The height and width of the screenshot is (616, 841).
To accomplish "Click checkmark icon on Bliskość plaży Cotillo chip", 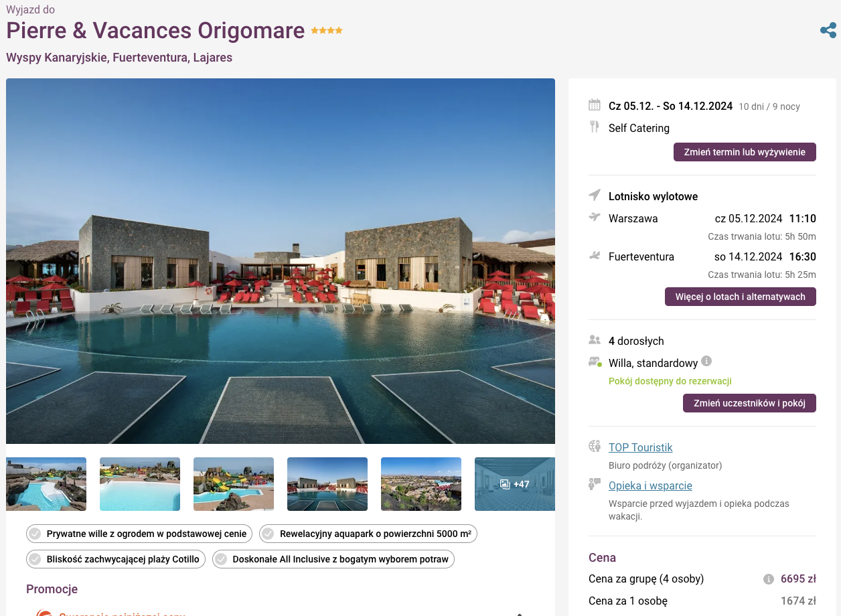I will point(35,559).
